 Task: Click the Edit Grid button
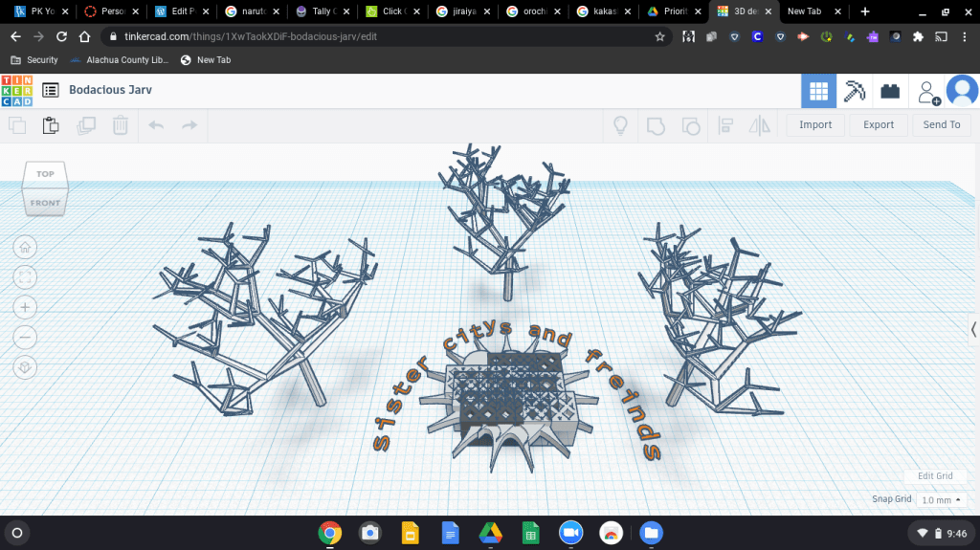[x=934, y=476]
